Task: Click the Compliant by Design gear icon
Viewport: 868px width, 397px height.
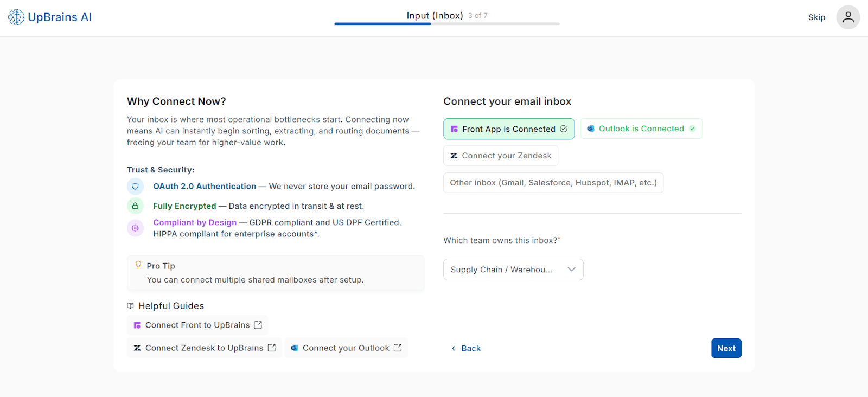Action: coord(135,228)
